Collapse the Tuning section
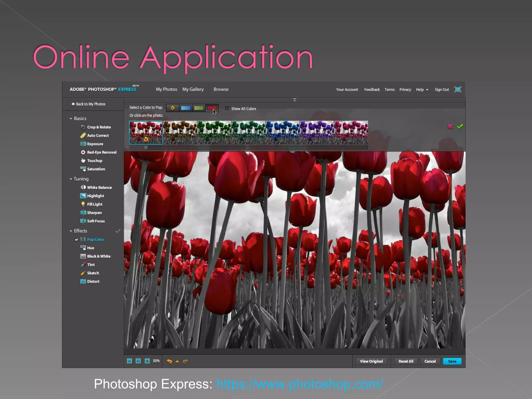This screenshot has width=532, height=399. click(71, 179)
